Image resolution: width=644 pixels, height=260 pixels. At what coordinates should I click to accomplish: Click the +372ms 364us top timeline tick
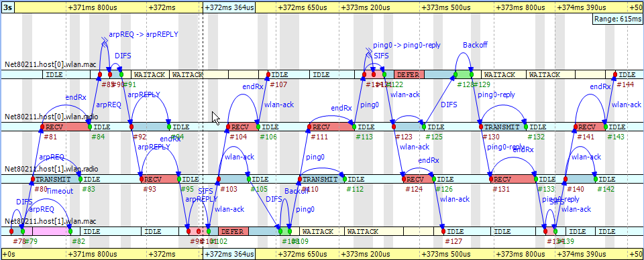229,8
